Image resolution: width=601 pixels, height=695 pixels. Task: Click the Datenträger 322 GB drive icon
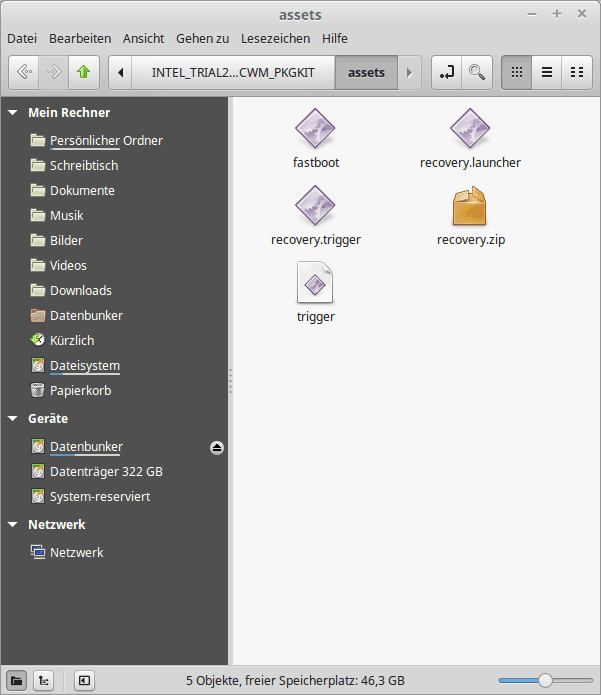tap(38, 472)
